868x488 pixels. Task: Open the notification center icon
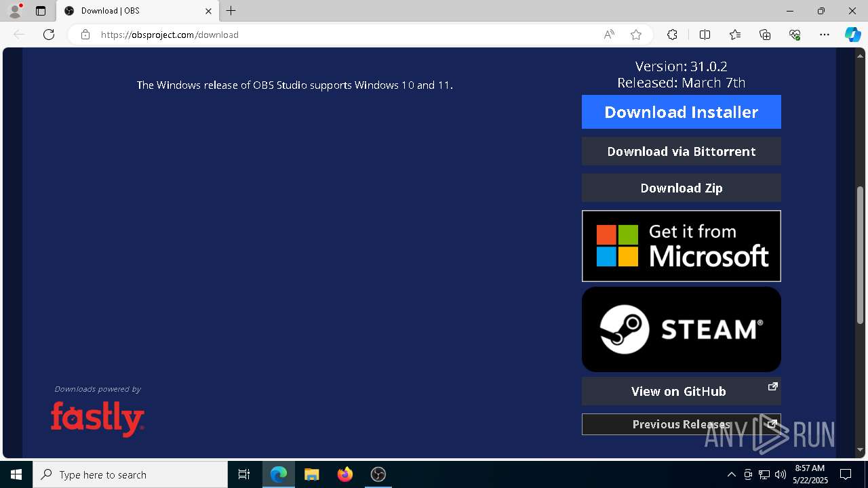coord(846,474)
